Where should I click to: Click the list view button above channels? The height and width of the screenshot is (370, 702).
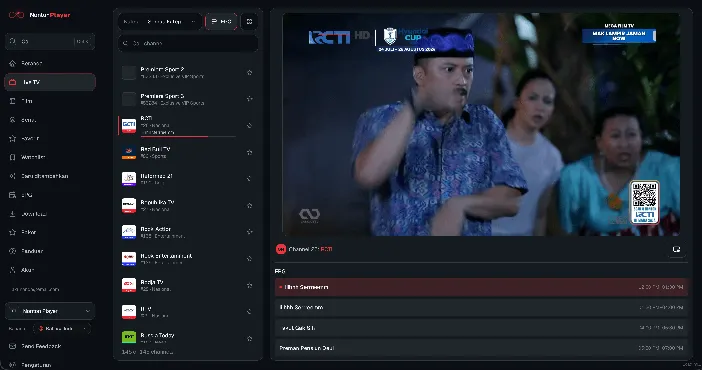tap(221, 22)
